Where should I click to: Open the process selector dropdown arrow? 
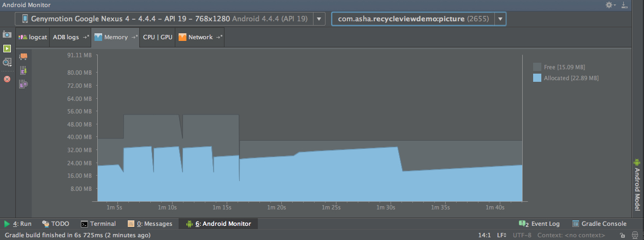click(x=500, y=19)
